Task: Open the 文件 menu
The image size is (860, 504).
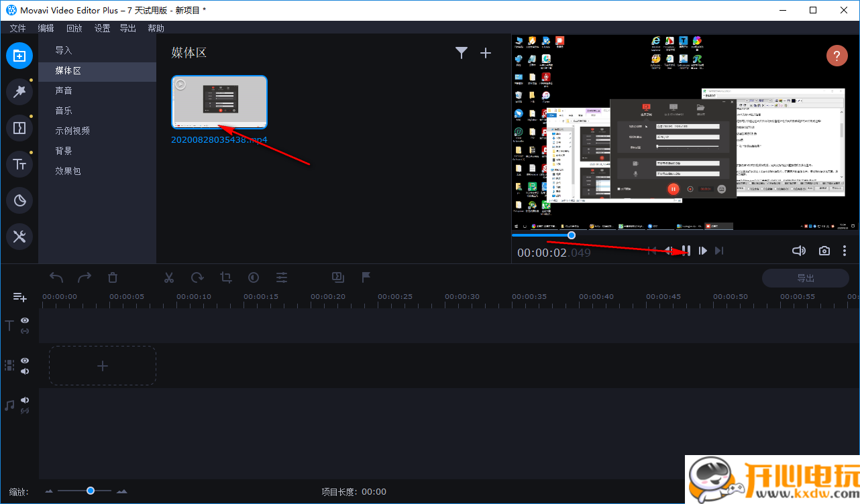Action: point(17,28)
